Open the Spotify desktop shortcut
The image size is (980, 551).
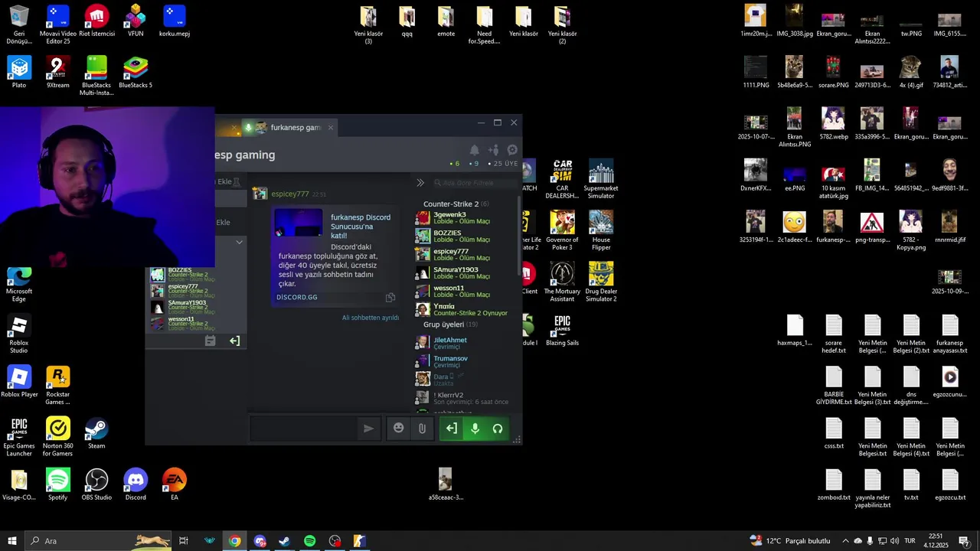point(58,485)
